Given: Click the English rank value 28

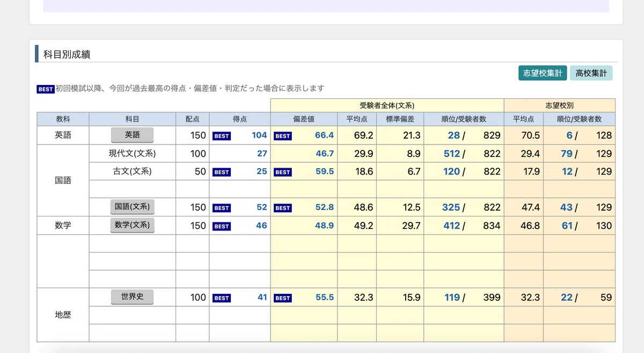Looking at the screenshot, I should point(454,135).
